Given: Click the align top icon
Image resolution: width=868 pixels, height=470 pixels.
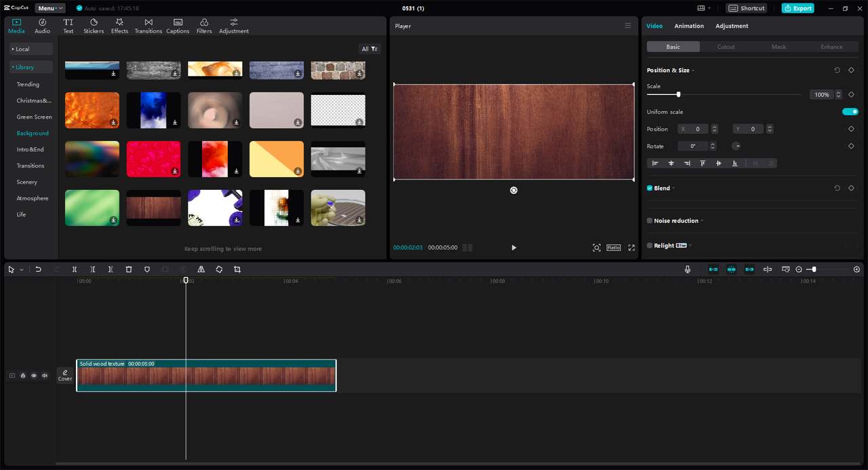Looking at the screenshot, I should (703, 163).
